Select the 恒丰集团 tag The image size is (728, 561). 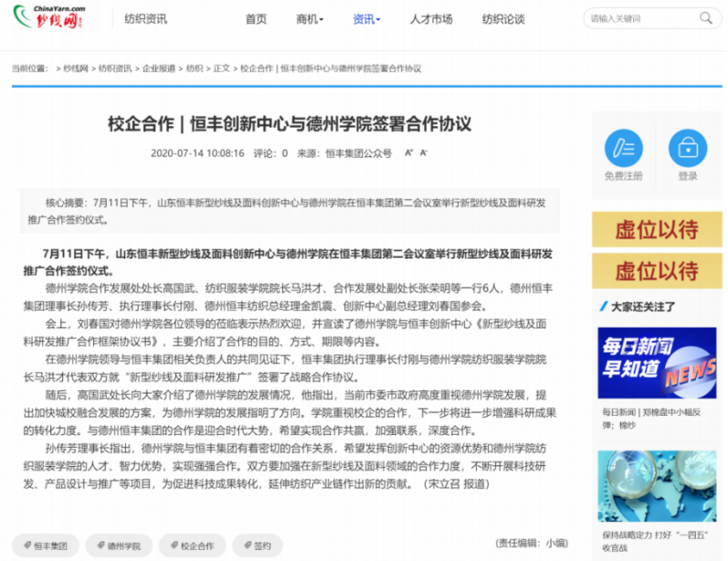[x=46, y=545]
